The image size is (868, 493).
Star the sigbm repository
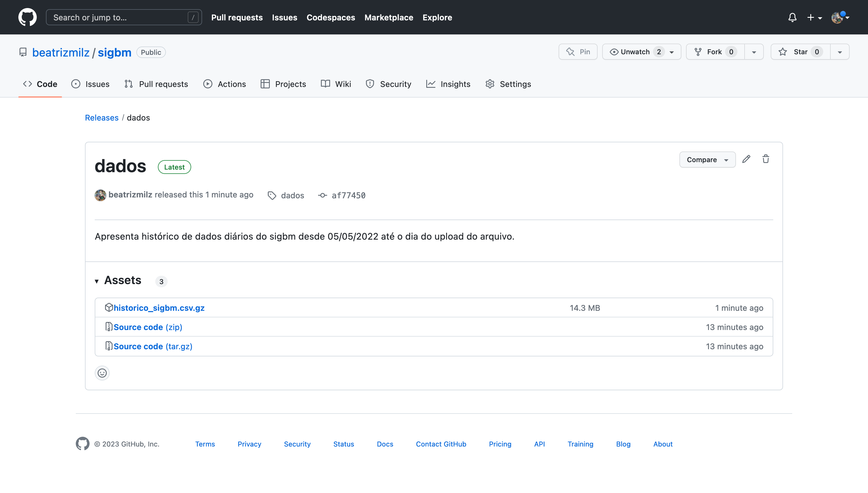tap(800, 52)
